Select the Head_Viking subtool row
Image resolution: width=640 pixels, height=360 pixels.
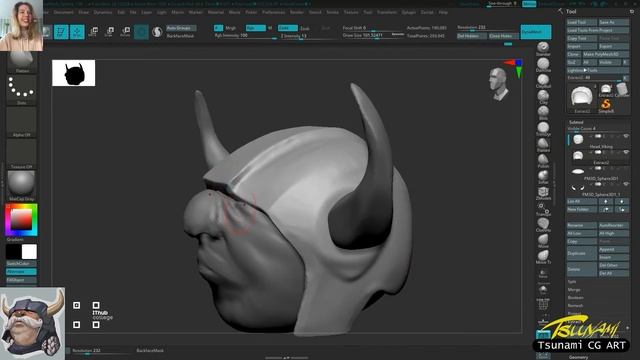tap(598, 140)
